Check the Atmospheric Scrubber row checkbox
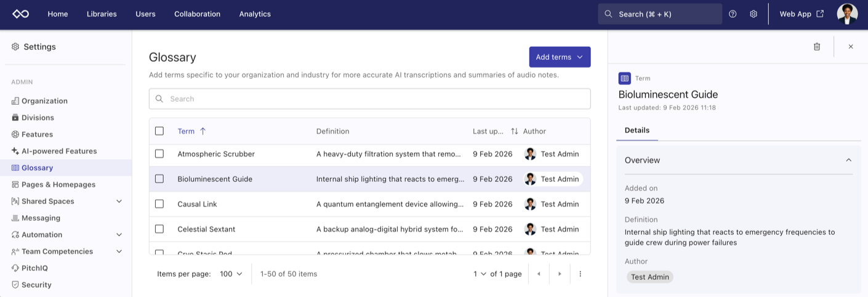This screenshot has width=868, height=297. point(159,154)
